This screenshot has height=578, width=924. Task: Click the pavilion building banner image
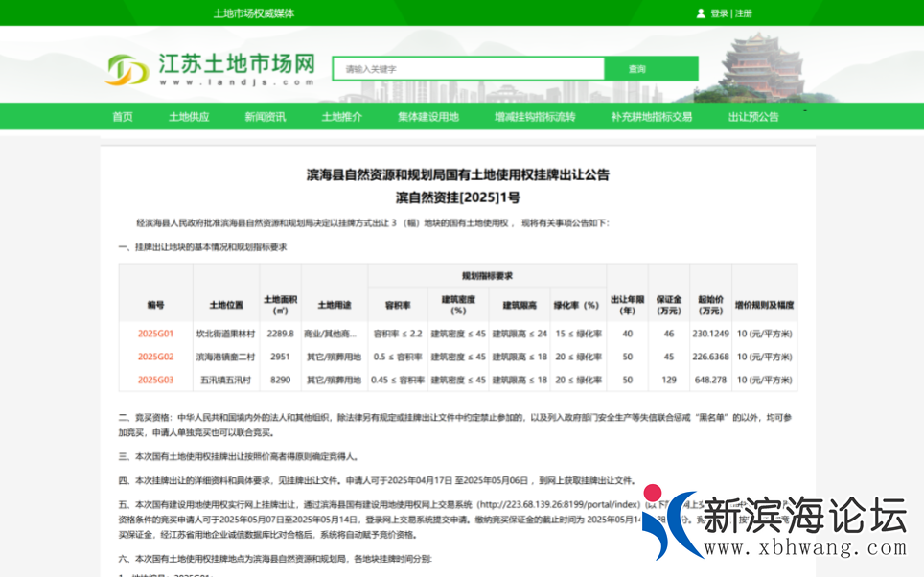coord(760,67)
